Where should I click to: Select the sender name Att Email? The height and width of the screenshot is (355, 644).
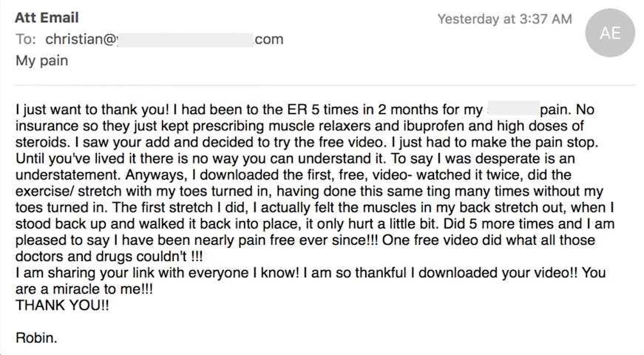tap(47, 18)
